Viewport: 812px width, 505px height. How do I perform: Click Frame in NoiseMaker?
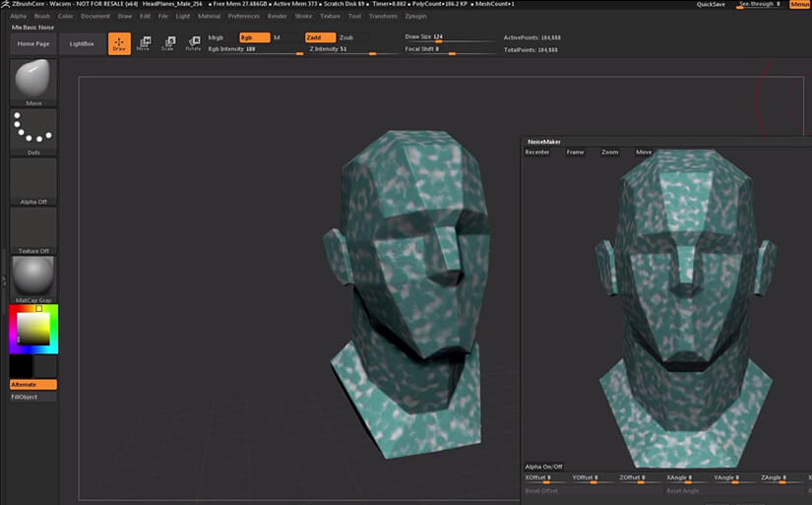click(x=576, y=152)
